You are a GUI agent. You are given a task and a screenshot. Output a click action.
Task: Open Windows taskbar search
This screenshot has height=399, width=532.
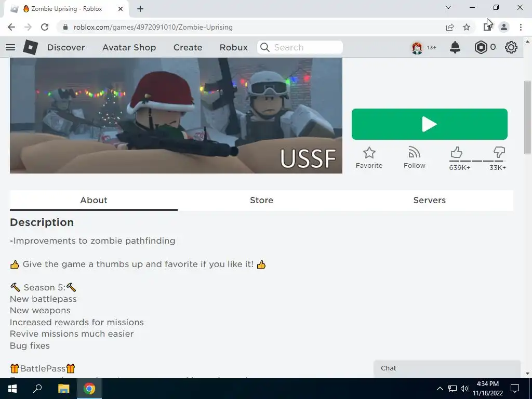click(37, 389)
